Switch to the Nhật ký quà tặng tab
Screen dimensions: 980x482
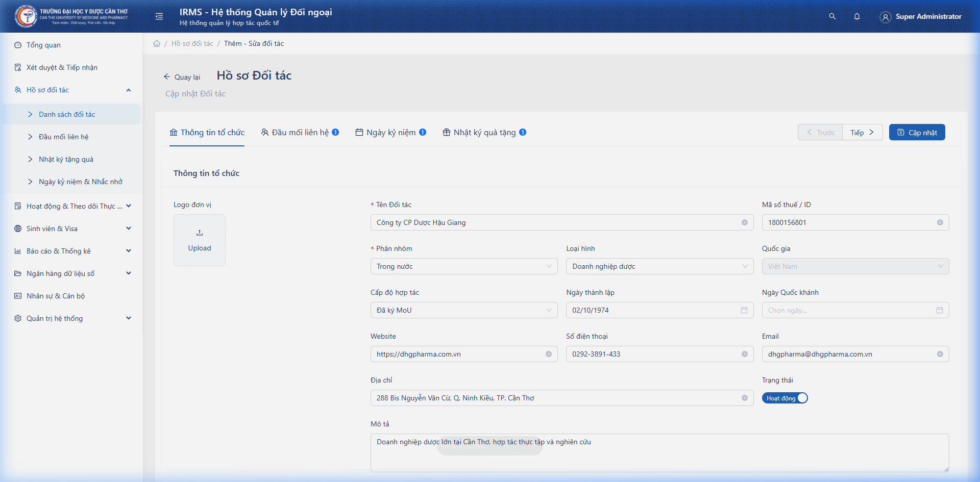pyautogui.click(x=484, y=133)
